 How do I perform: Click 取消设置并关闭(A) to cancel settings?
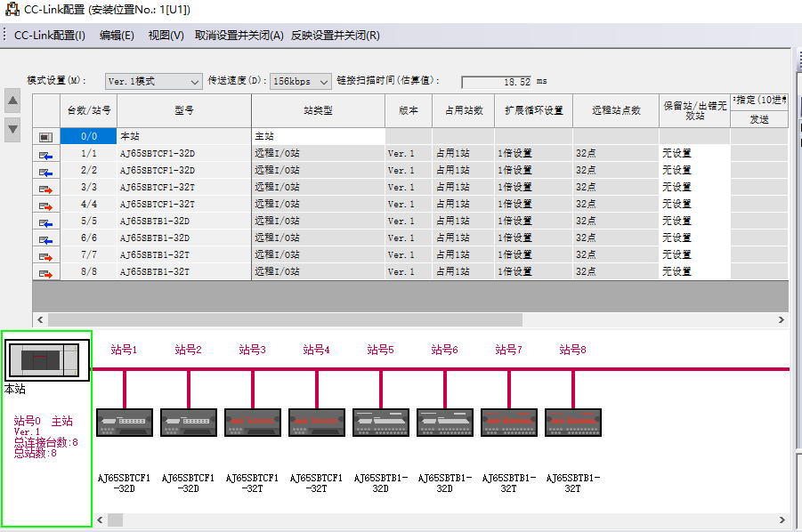(x=233, y=35)
